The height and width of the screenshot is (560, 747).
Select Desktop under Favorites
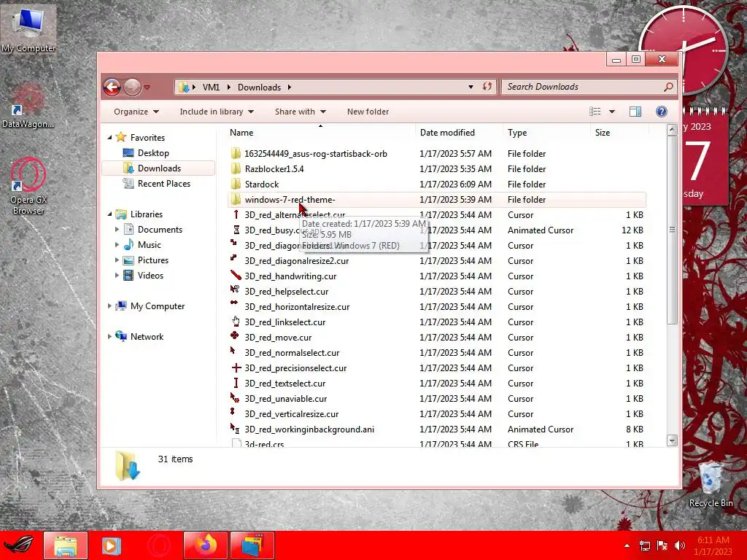[x=153, y=153]
